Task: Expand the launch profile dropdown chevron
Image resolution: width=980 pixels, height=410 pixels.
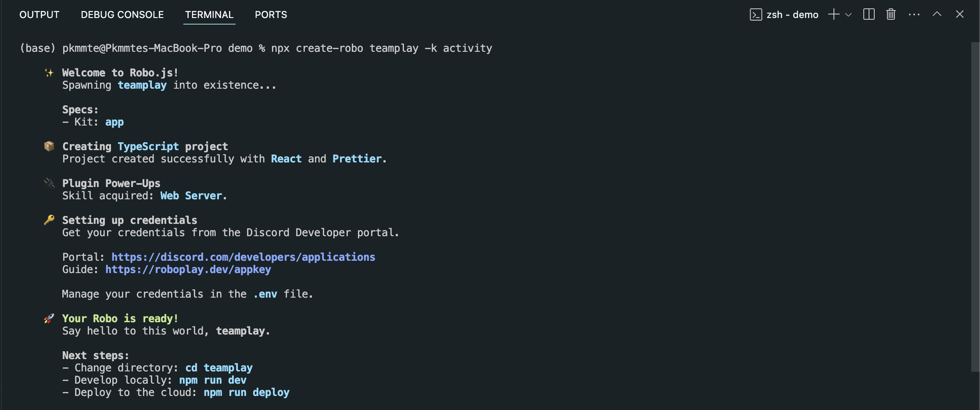Action: 848,14
